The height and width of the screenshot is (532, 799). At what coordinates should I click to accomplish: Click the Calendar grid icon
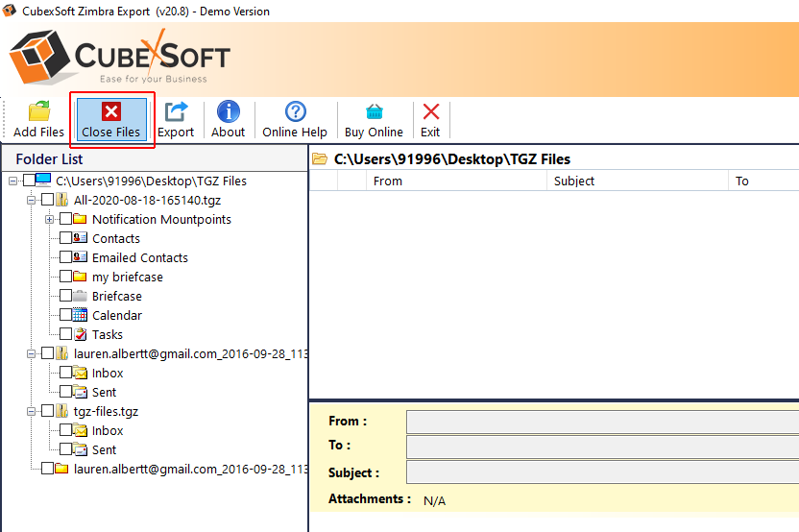(x=80, y=315)
